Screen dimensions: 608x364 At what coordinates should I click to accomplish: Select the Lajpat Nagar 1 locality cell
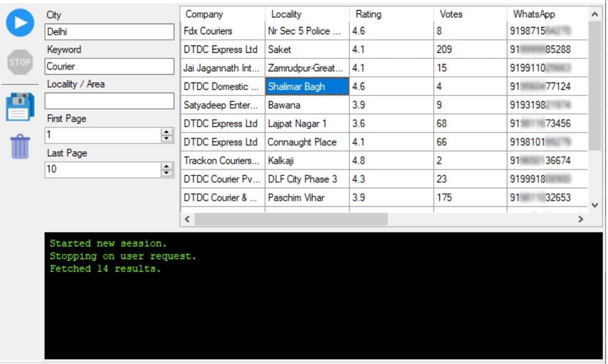click(307, 124)
